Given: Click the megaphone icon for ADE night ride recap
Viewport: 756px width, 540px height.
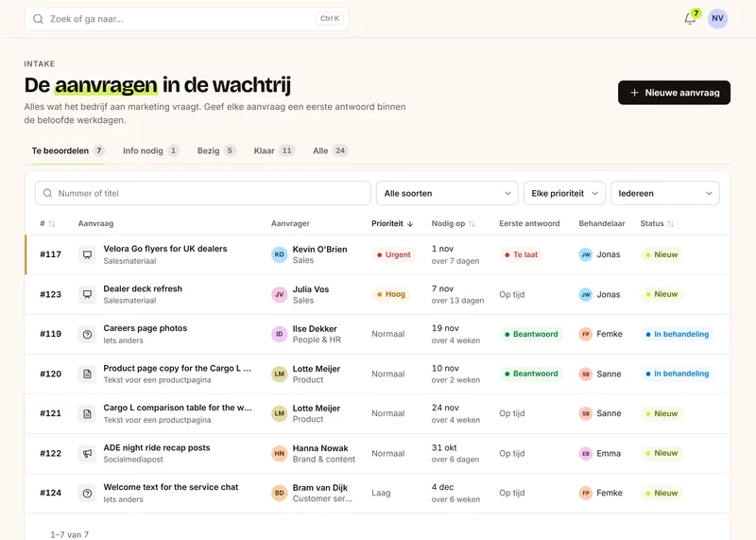Looking at the screenshot, I should point(87,453).
